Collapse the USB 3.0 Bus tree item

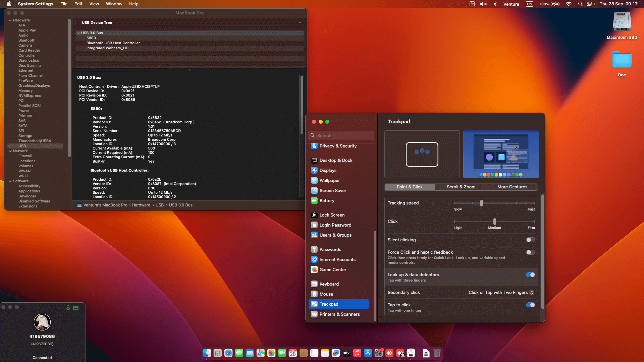point(78,33)
